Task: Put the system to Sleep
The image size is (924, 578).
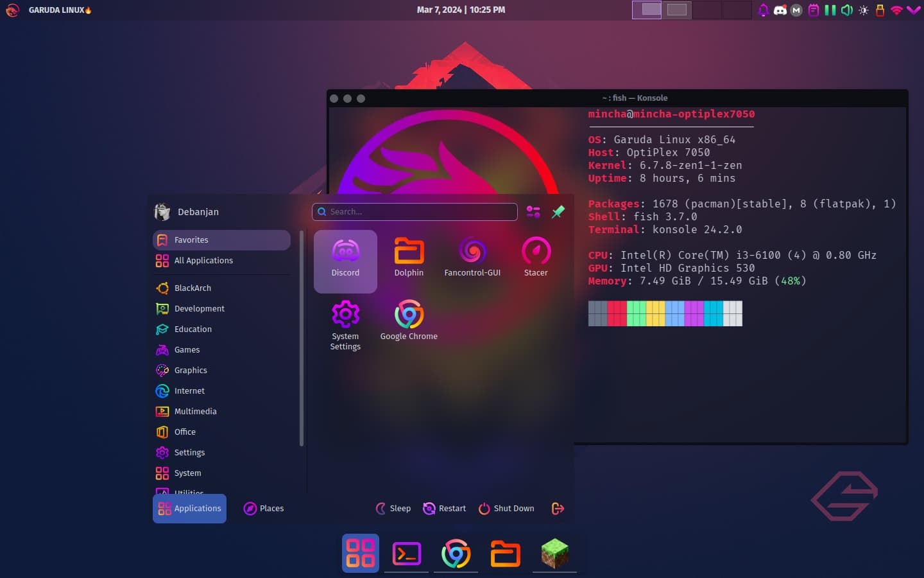Action: (x=393, y=508)
